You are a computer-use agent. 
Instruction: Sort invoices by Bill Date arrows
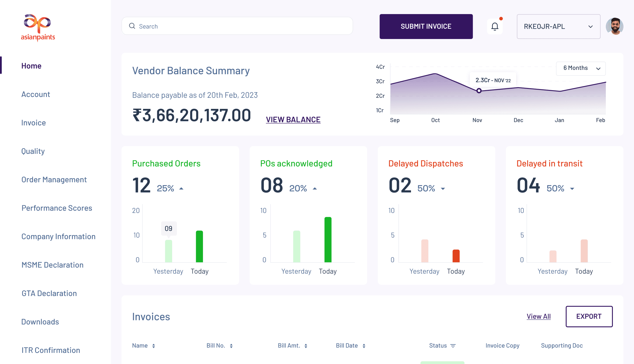tap(364, 346)
